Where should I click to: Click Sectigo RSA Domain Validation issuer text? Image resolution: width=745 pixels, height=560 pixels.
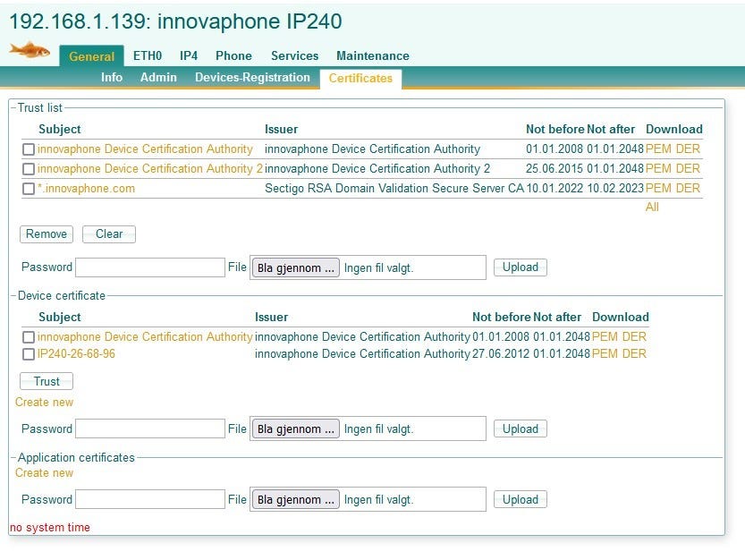click(394, 188)
